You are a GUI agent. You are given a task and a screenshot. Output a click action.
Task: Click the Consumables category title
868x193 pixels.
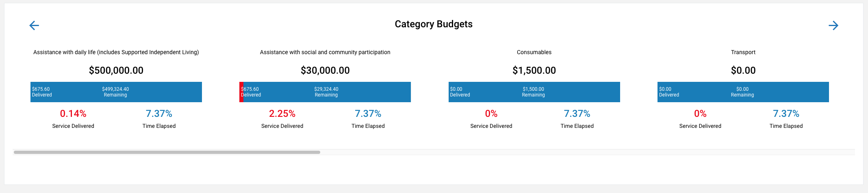pos(534,52)
